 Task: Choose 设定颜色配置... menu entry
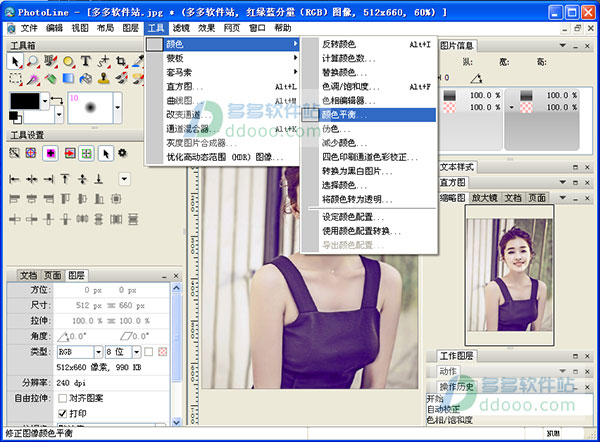point(368,217)
